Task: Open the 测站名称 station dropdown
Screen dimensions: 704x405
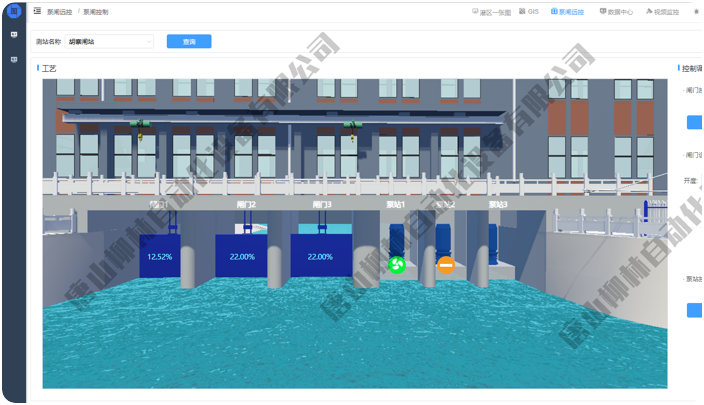Action: click(x=109, y=42)
